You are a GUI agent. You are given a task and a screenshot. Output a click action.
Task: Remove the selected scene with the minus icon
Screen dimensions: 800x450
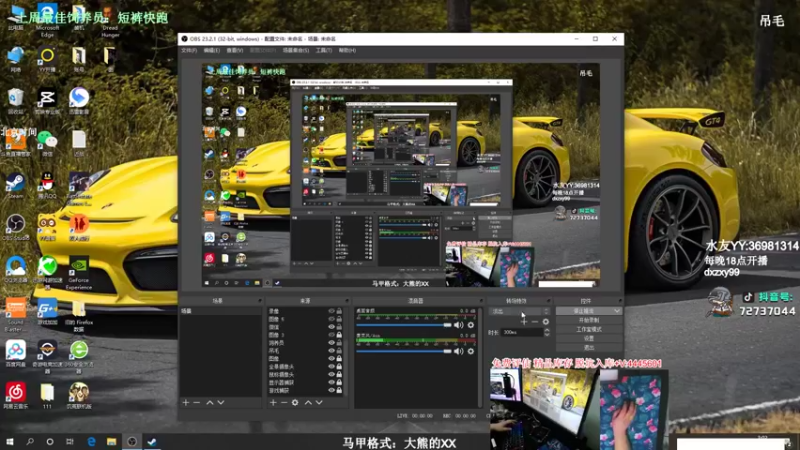coord(197,403)
